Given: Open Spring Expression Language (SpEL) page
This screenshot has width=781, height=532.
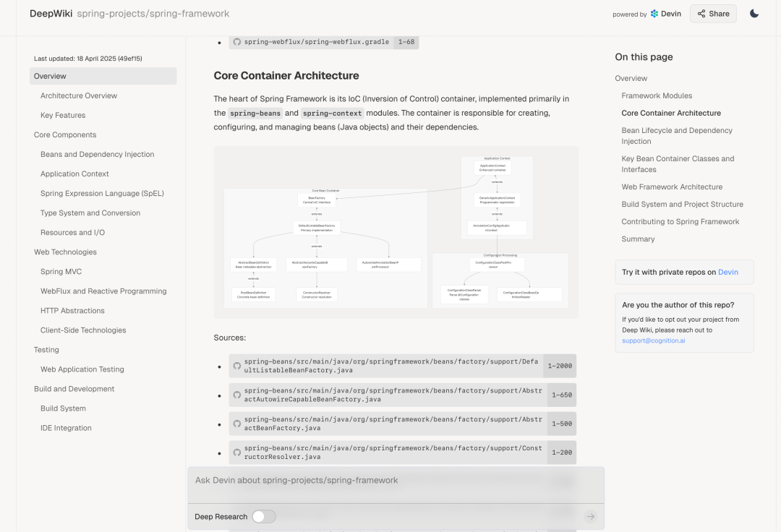Looking at the screenshot, I should click(x=102, y=193).
